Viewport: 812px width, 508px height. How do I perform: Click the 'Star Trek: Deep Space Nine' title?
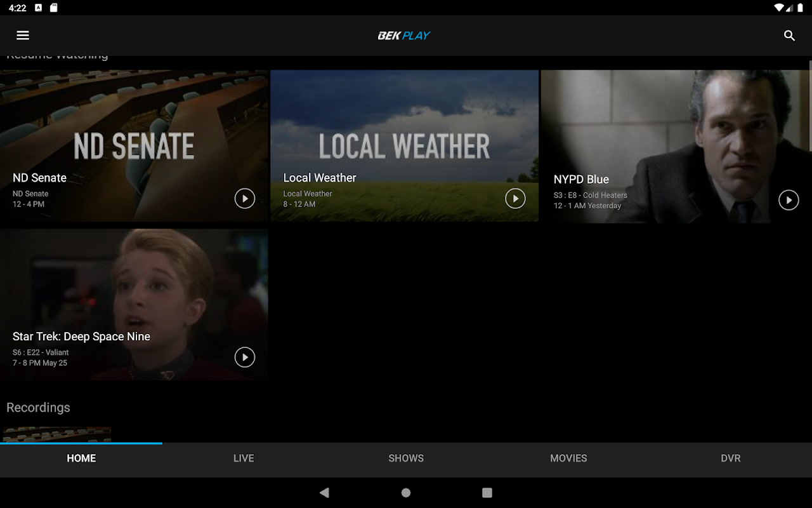pyautogui.click(x=81, y=337)
